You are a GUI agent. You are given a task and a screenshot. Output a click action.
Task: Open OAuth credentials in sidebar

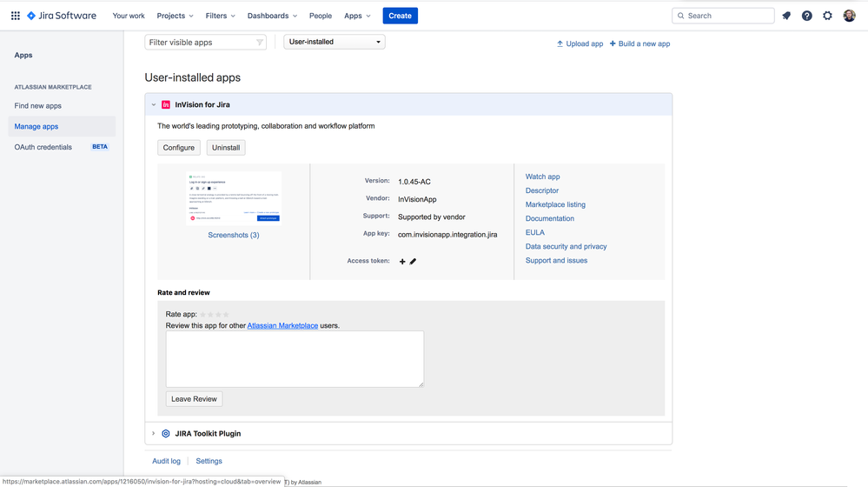43,147
